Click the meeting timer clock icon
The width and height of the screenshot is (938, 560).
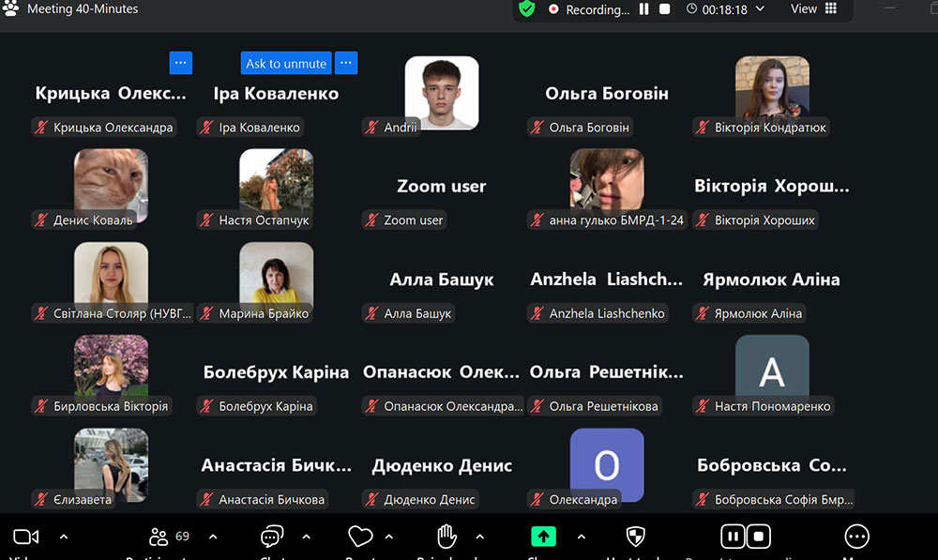click(x=692, y=9)
